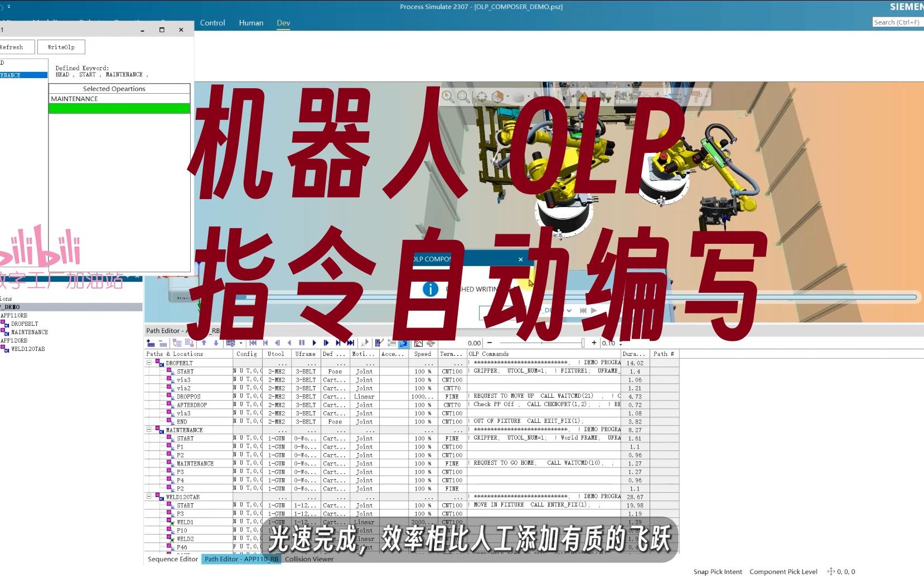Click Snap Pick Intent in status bar
The width and height of the screenshot is (924, 578).
click(x=717, y=572)
